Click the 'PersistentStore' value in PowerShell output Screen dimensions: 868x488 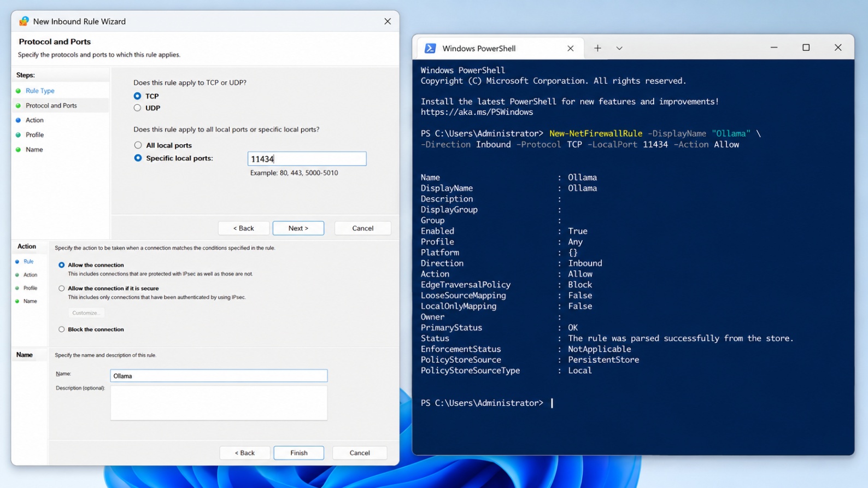[603, 360]
